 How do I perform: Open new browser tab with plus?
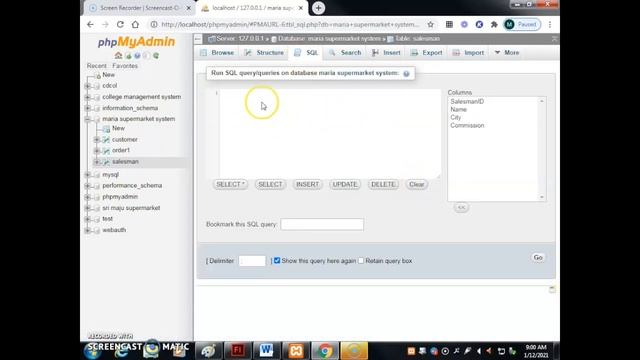tap(318, 8)
